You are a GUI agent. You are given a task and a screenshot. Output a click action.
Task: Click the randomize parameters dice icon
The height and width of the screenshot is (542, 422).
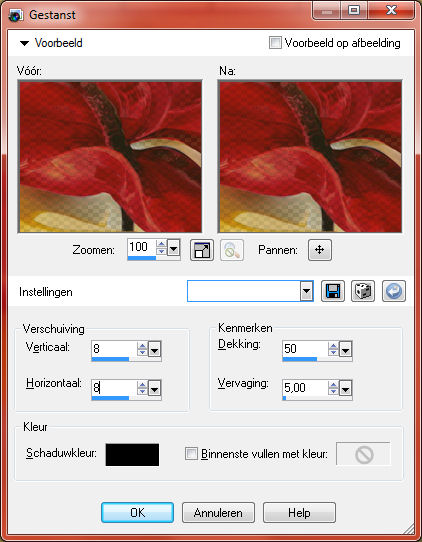click(363, 291)
